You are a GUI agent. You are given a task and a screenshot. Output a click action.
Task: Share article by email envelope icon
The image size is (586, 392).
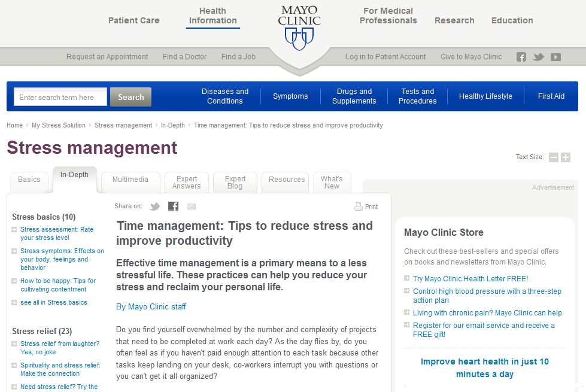(192, 206)
